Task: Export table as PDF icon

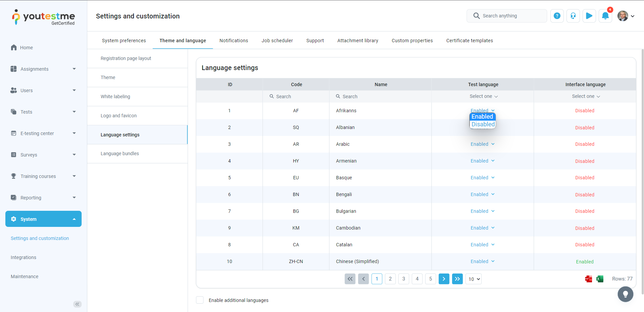Action: [588, 279]
